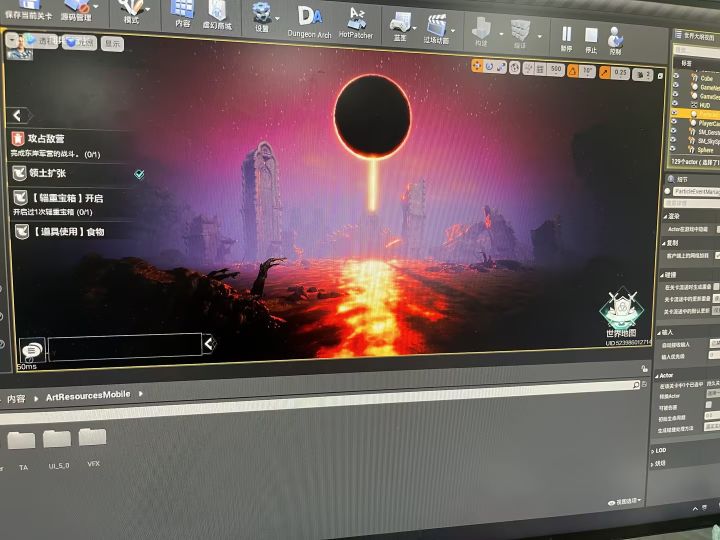Click the Possess player icon
Viewport: 720px width, 540px height.
615,38
